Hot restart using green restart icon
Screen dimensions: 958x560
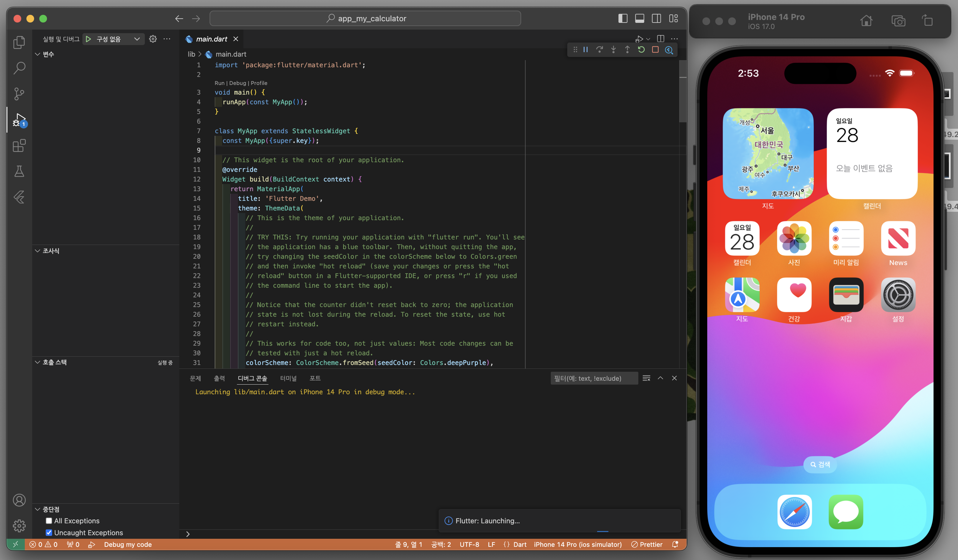coord(641,50)
